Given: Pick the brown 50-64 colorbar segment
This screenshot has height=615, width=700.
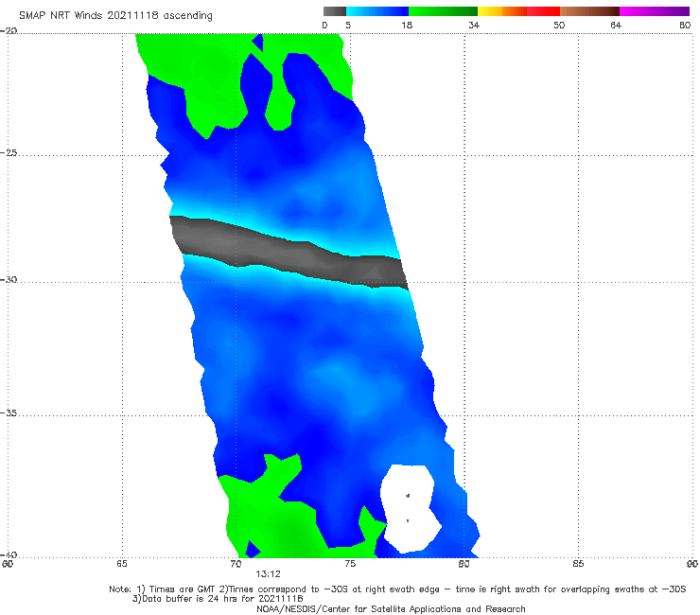Looking at the screenshot, I should pos(589,11).
